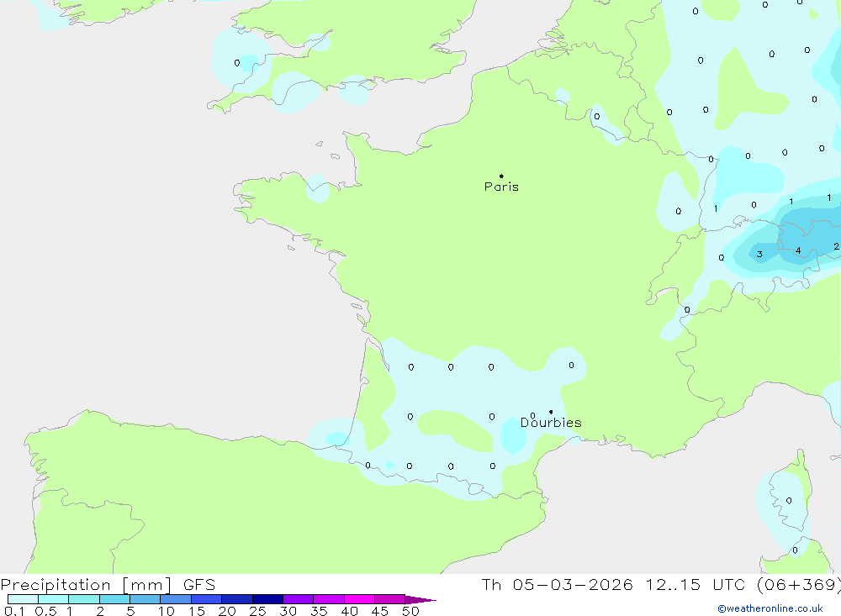Pick the 2–5 mm legend color swatch
Screen dimensions: 841x616
tap(114, 599)
